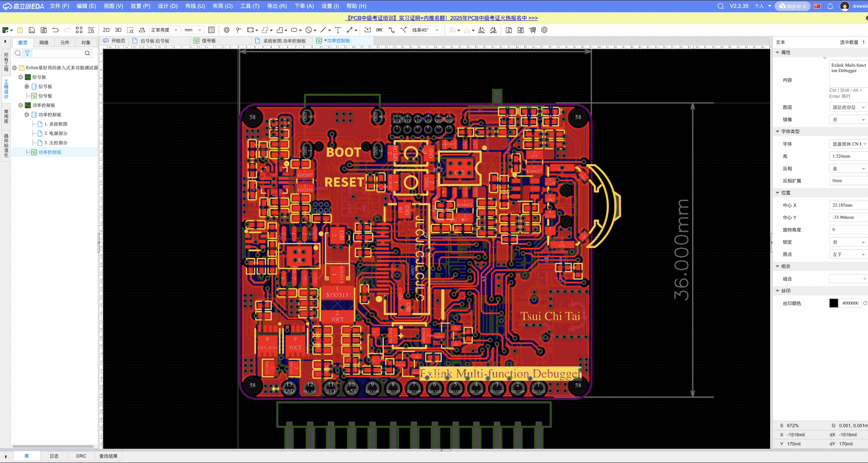Open the 布线 (U) menu
868x463 pixels.
point(195,6)
